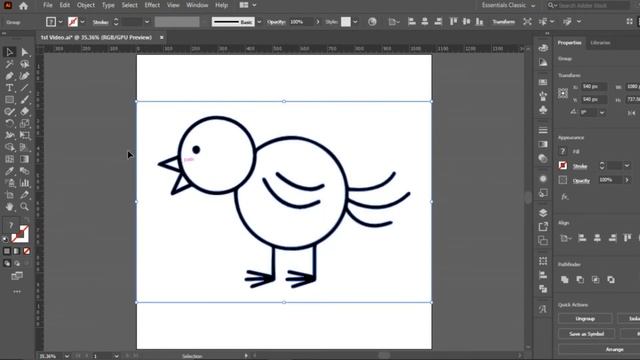Select the Shape Builder tool

[9, 147]
